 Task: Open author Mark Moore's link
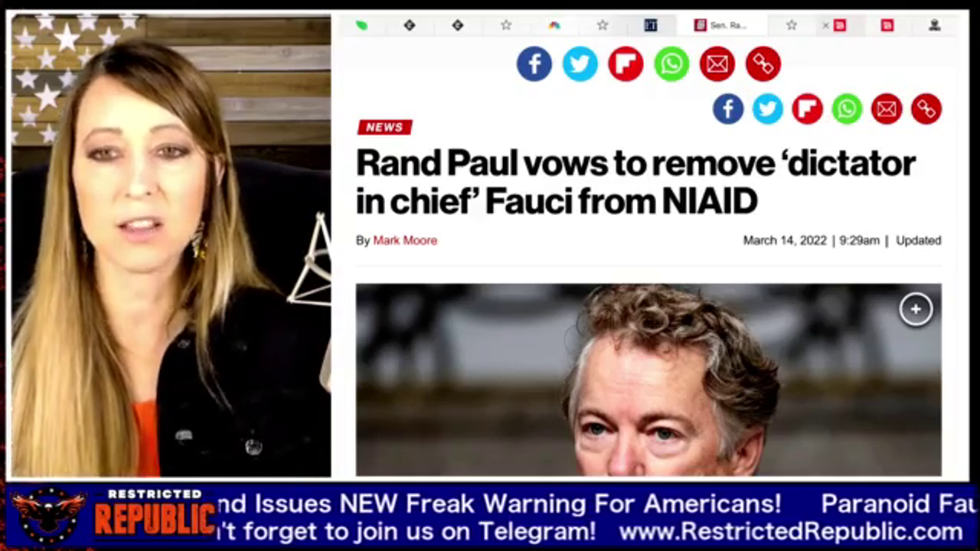tap(405, 240)
